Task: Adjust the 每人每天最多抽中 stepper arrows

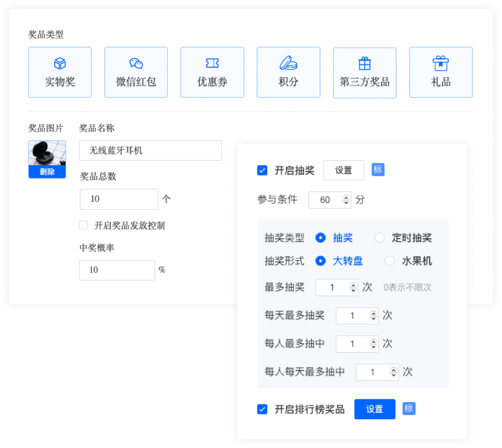Action: pyautogui.click(x=393, y=372)
